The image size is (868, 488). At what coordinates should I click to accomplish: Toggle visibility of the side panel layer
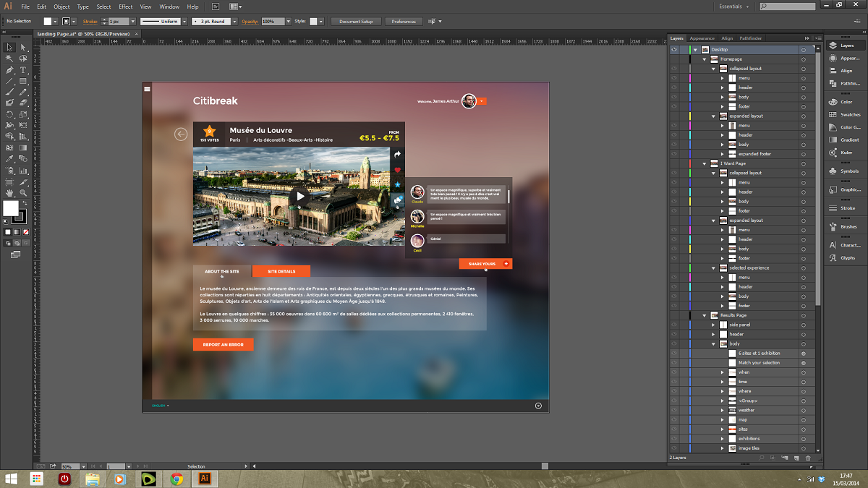674,325
